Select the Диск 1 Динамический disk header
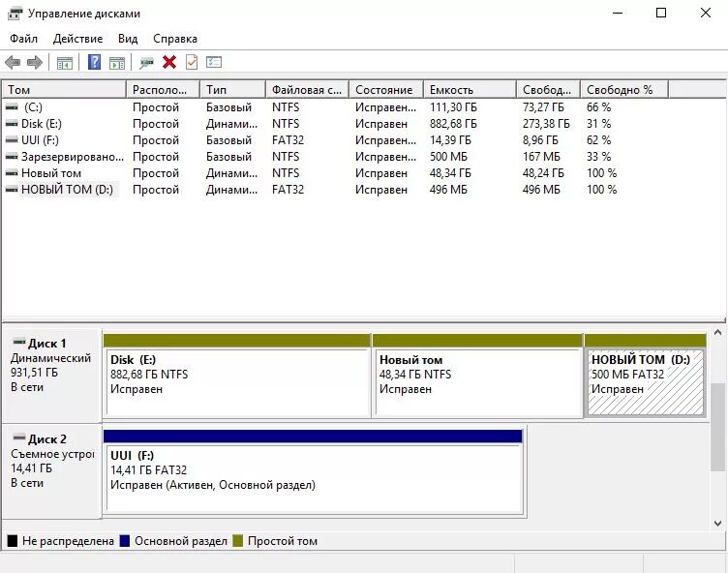Screen dimensions: 728x573 [51, 375]
